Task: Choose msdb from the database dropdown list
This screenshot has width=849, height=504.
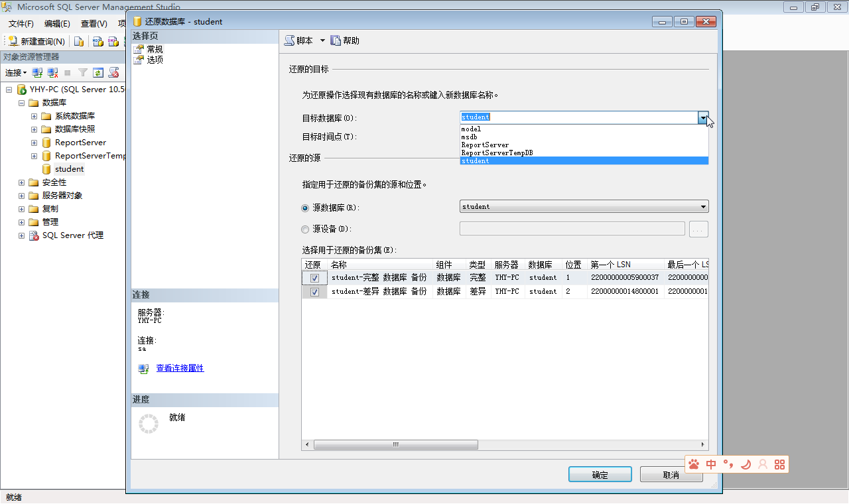Action: click(x=584, y=137)
